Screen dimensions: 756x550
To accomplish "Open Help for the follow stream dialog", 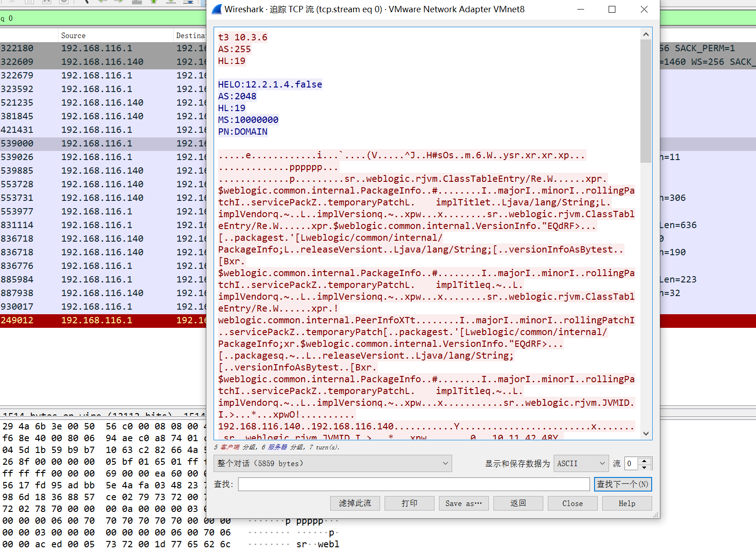I will pos(627,503).
